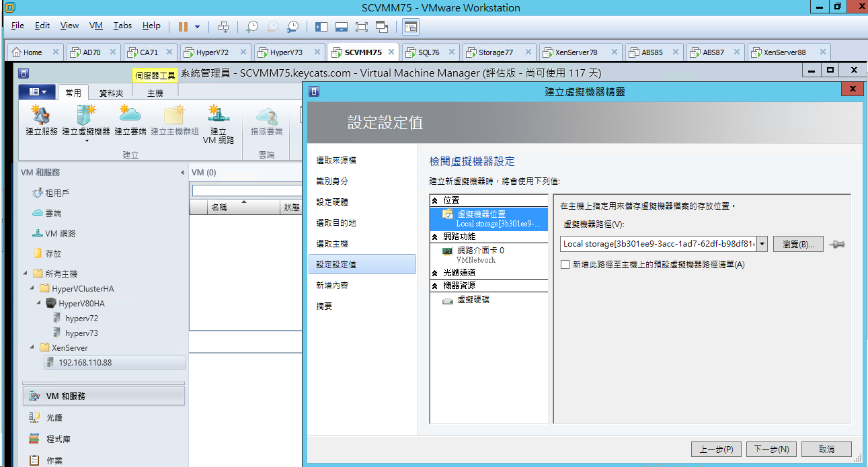Viewport: 868px width, 467px height.
Task: Take a snapshot of this virtual machine
Action: point(251,26)
